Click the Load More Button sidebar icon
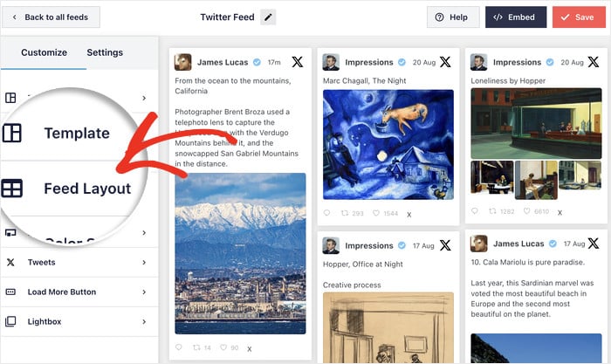The width and height of the screenshot is (611, 364). 10,292
